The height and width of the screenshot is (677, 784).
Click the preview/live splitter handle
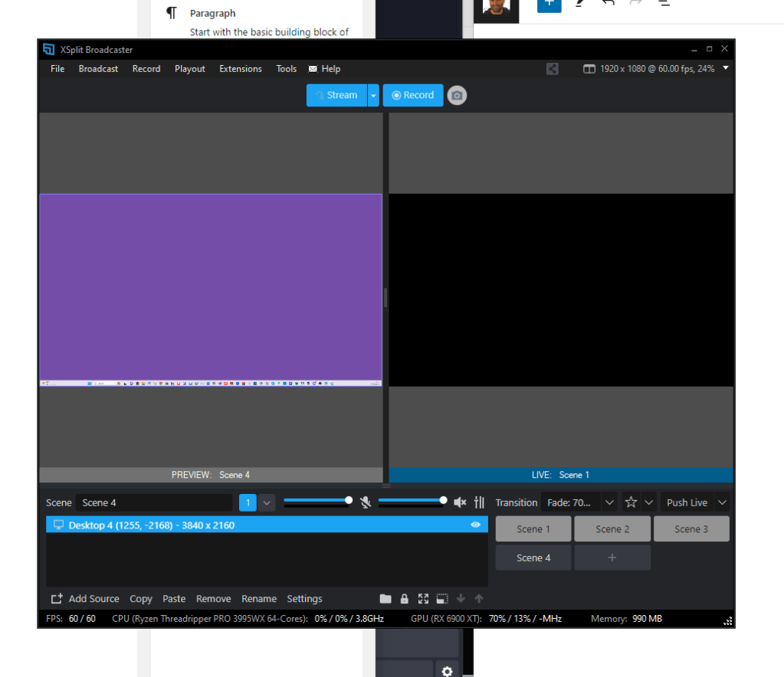[x=385, y=297]
